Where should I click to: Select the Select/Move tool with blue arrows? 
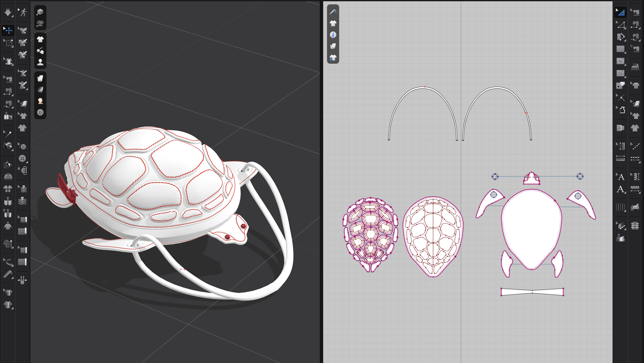(x=8, y=30)
